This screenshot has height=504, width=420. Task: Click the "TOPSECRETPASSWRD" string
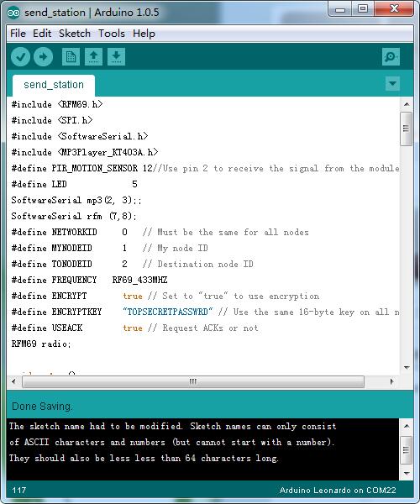pyautogui.click(x=168, y=312)
